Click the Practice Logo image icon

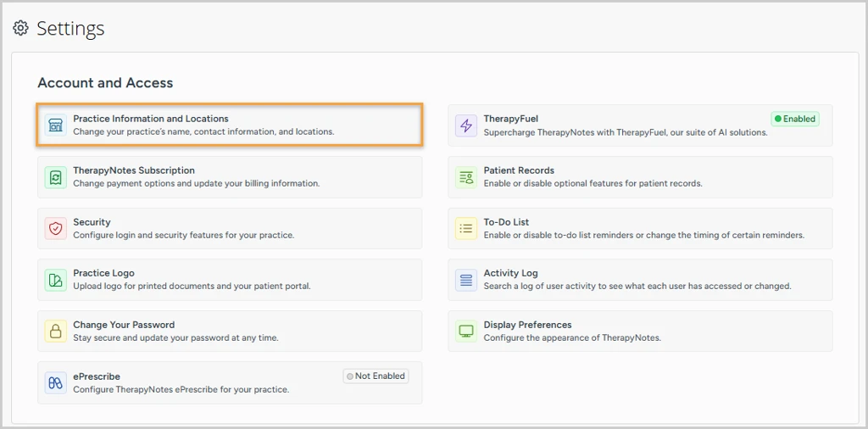pyautogui.click(x=55, y=280)
